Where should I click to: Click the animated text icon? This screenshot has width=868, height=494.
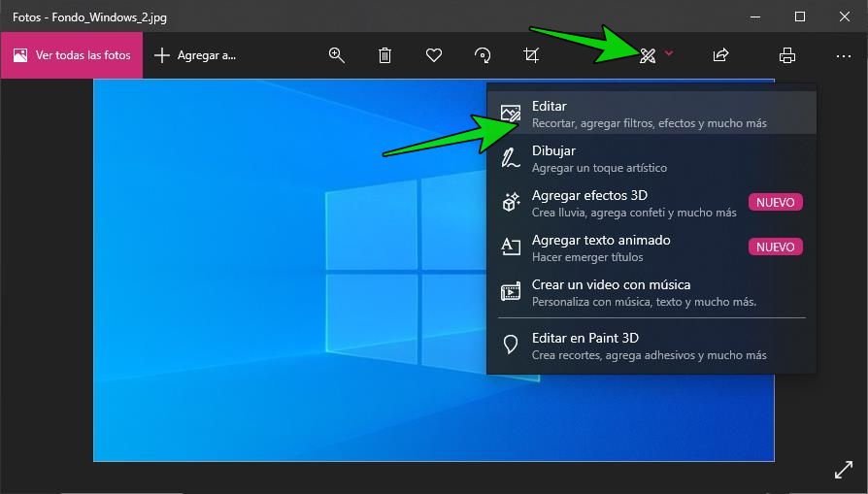coord(511,247)
